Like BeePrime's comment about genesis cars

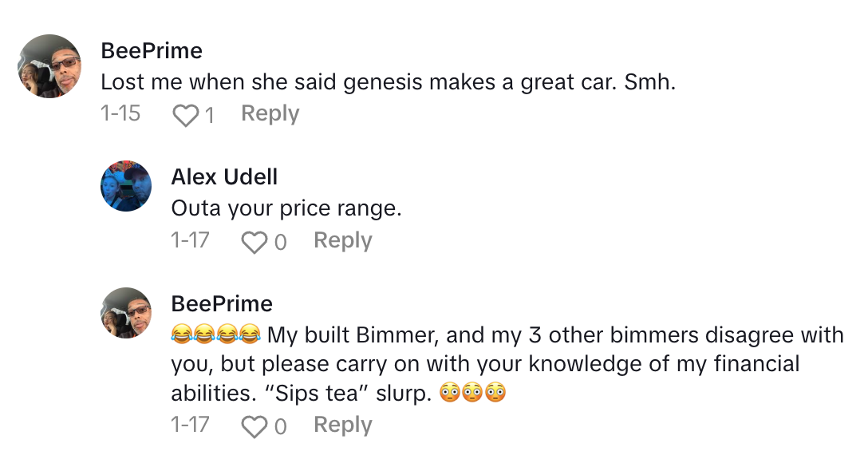[x=185, y=116]
